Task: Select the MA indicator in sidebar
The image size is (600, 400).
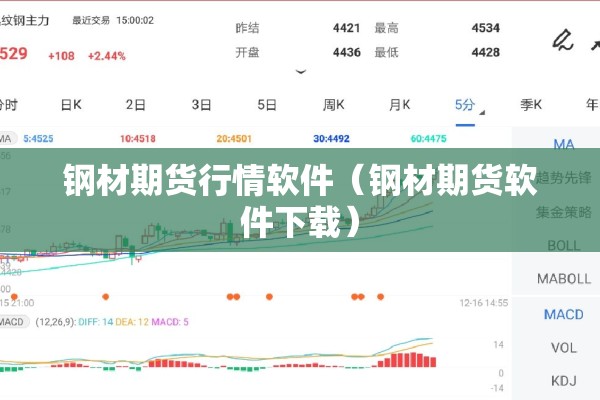Action: [x=564, y=144]
